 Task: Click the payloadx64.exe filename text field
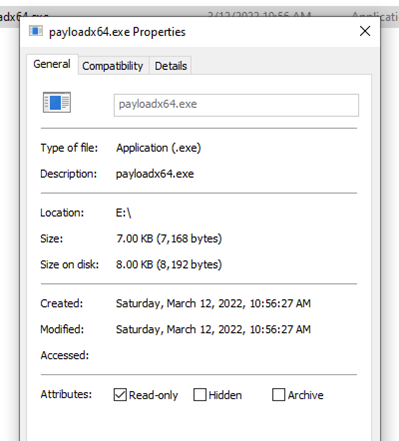click(236, 105)
